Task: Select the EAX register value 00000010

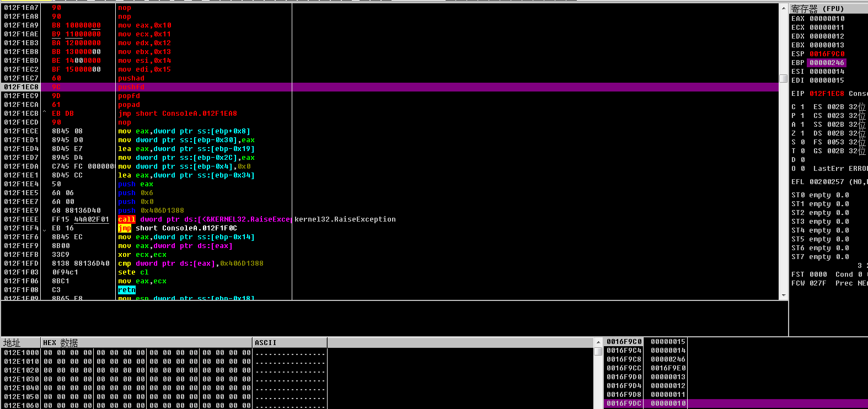Action: coord(827,19)
